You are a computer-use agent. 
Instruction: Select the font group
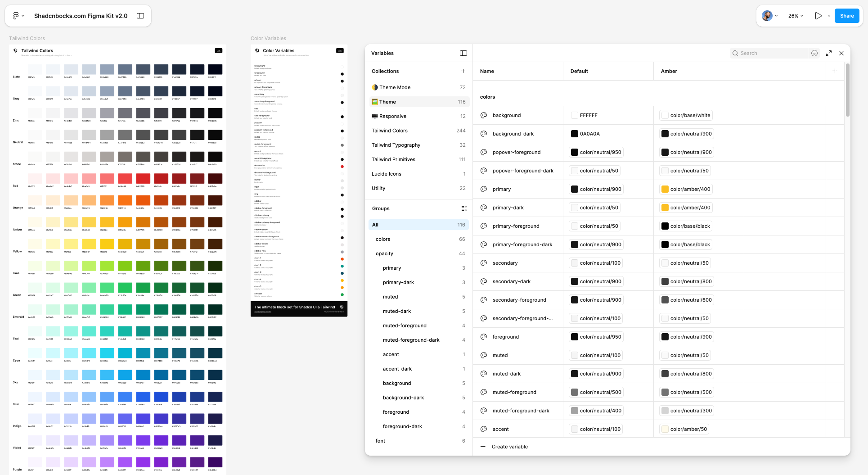418,441
